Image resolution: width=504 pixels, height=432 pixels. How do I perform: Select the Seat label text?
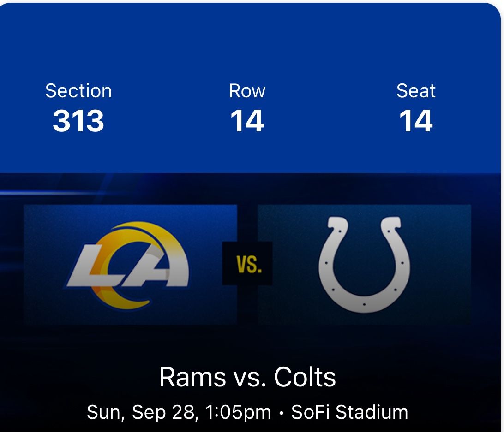pos(416,91)
